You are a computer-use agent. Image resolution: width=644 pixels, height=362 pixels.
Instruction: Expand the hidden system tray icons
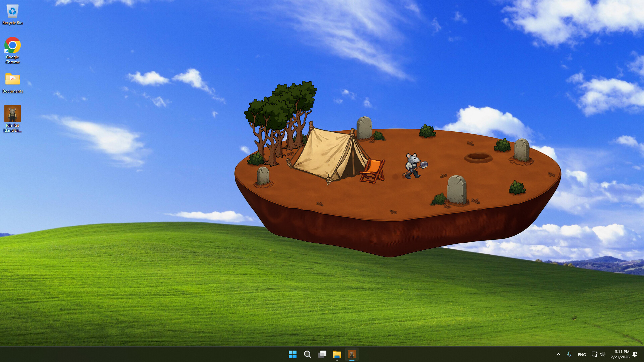pyautogui.click(x=558, y=354)
